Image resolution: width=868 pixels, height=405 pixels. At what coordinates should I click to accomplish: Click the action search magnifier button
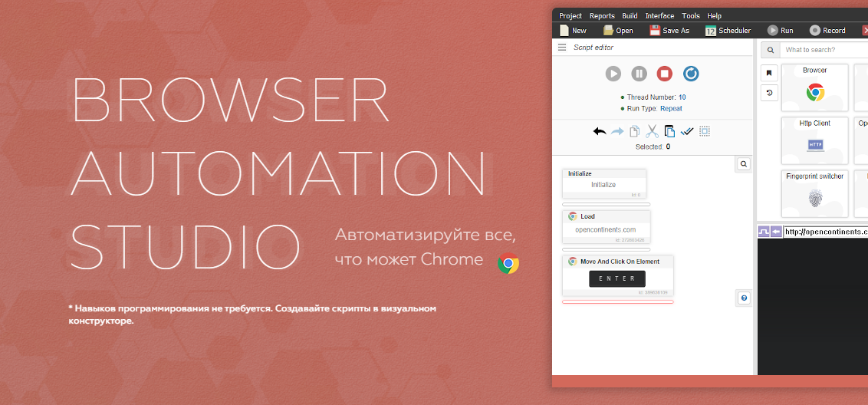(x=770, y=49)
